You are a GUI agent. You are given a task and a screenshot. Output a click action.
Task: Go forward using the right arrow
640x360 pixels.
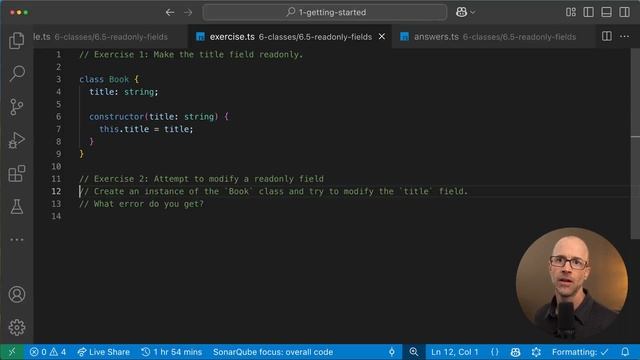[x=188, y=12]
